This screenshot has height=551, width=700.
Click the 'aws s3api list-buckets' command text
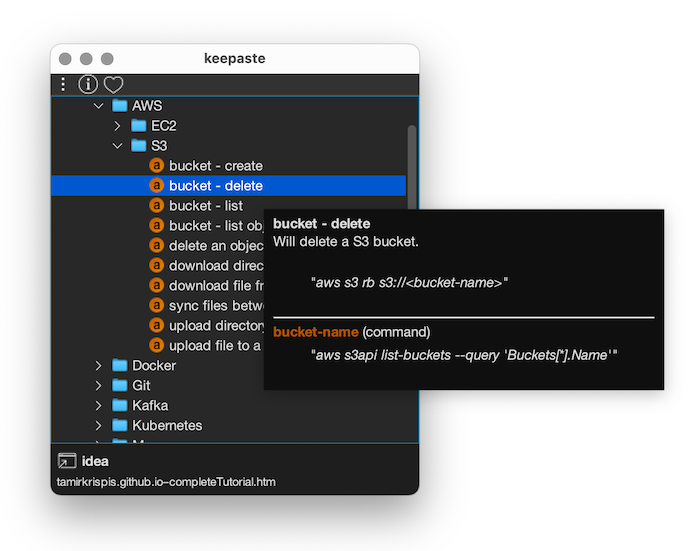pos(464,355)
